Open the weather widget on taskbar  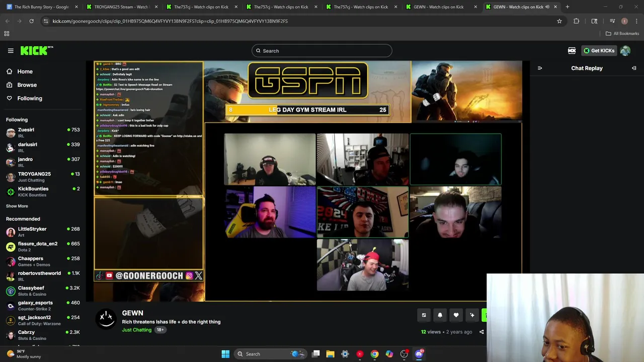pyautogui.click(x=24, y=354)
